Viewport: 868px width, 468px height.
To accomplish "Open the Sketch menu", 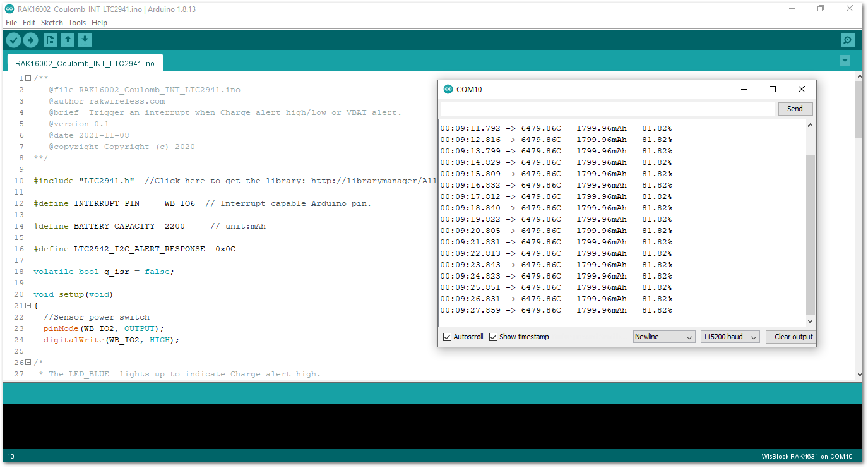I will coord(52,23).
